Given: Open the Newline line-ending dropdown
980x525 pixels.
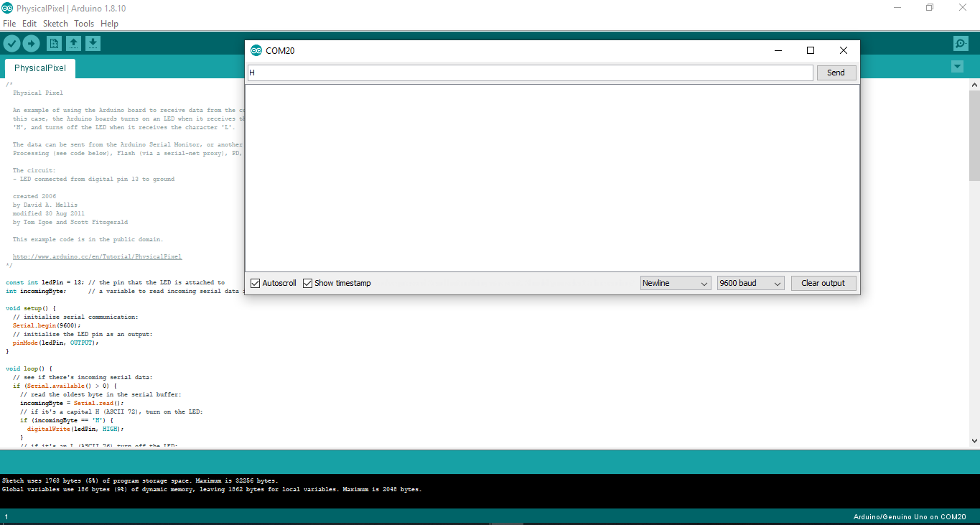Looking at the screenshot, I should pos(676,283).
